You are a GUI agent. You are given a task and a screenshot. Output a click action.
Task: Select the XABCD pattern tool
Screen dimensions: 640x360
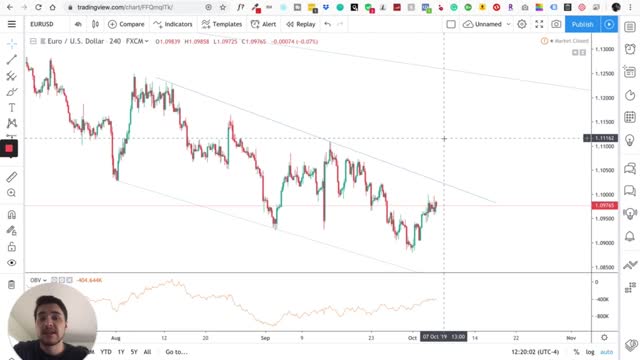tap(11, 123)
